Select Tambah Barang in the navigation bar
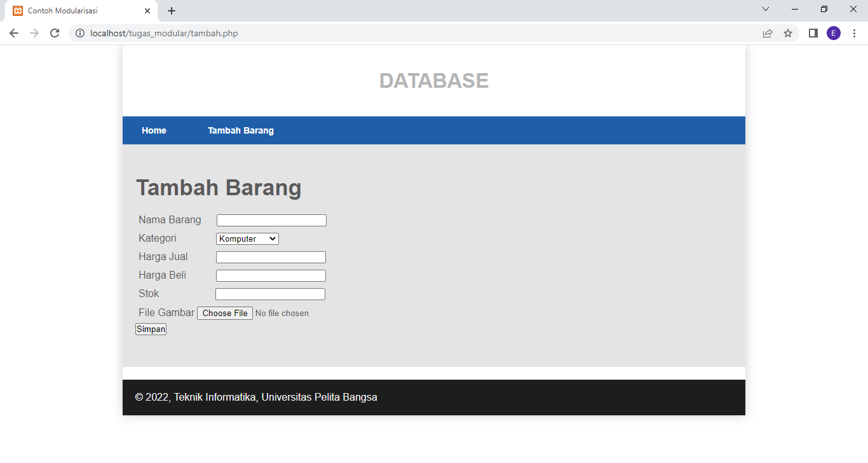 point(241,130)
